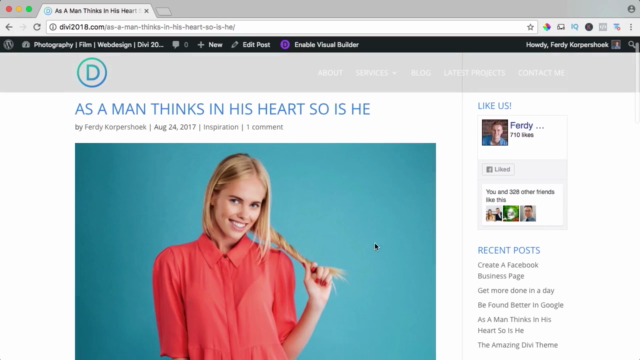This screenshot has height=360, width=640.
Task: Click the green friend avatar in the Facebook widget
Action: point(511,213)
